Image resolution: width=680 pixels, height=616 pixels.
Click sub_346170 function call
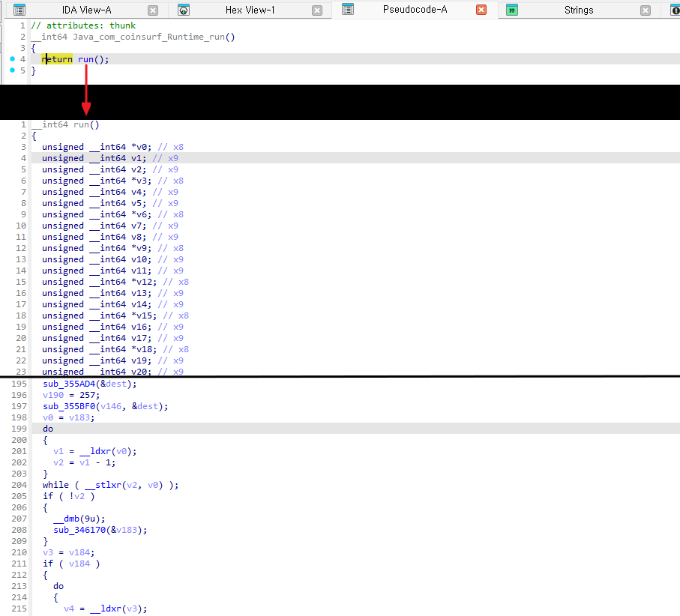79,530
